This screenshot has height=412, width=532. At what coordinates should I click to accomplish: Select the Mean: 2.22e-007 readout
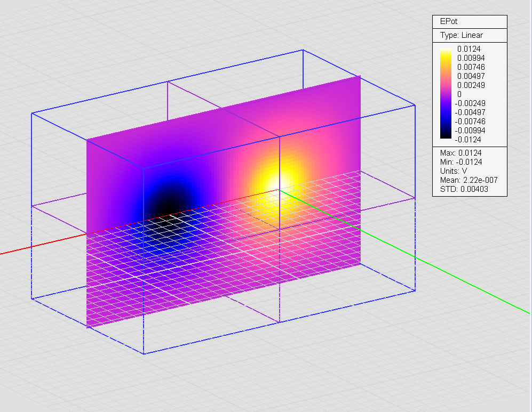(469, 180)
